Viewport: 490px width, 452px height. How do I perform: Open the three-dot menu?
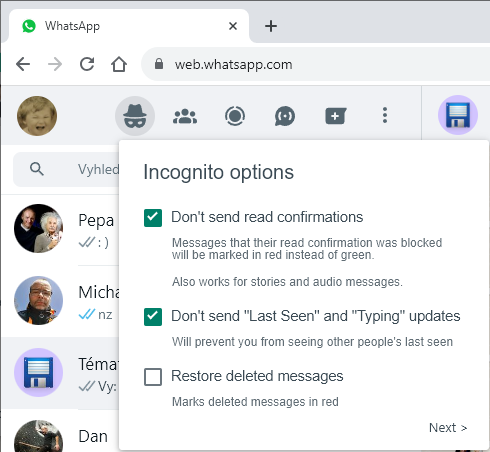click(385, 115)
